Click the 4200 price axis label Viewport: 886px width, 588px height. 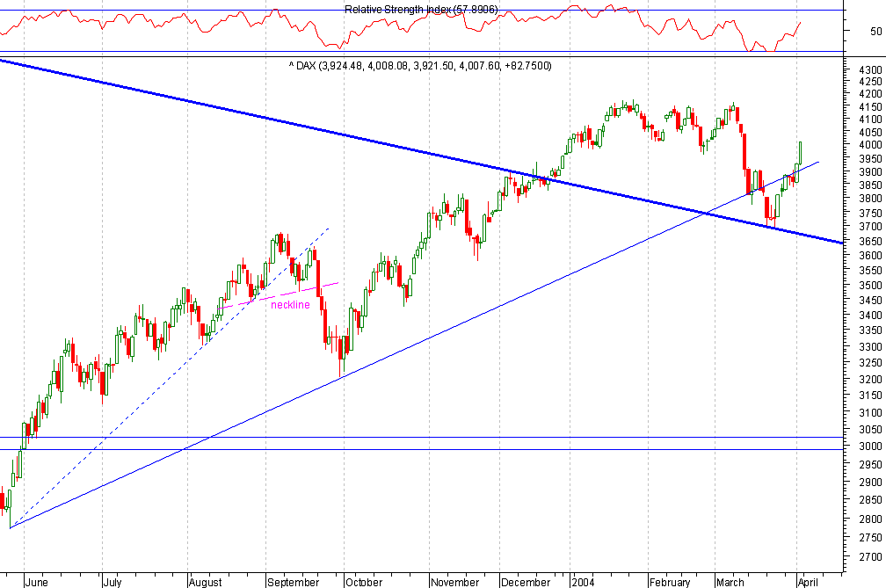tap(870, 94)
